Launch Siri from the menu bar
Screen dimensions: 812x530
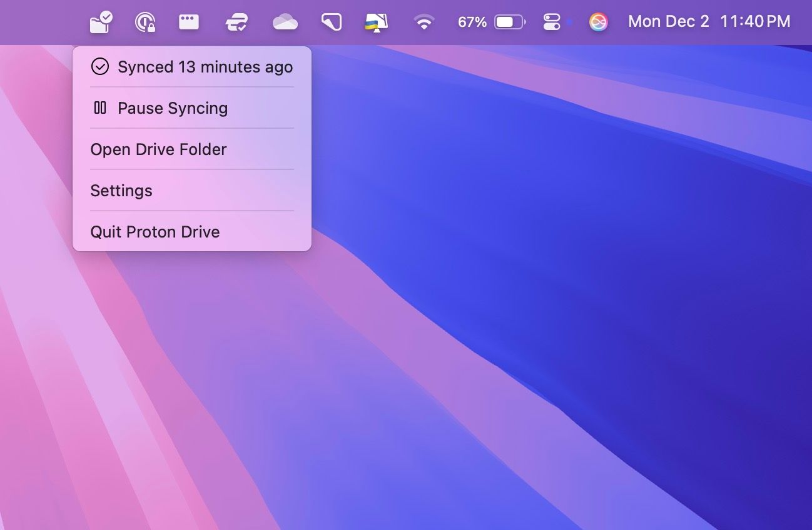tap(599, 22)
